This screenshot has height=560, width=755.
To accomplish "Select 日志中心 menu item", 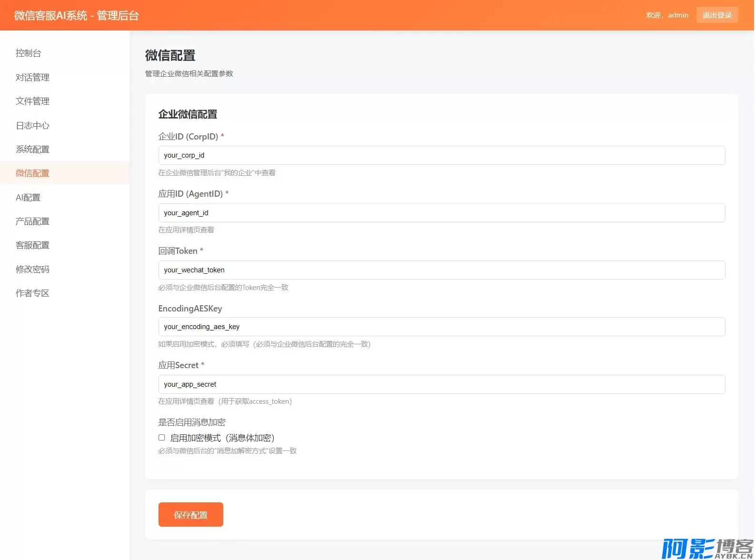I will [32, 125].
